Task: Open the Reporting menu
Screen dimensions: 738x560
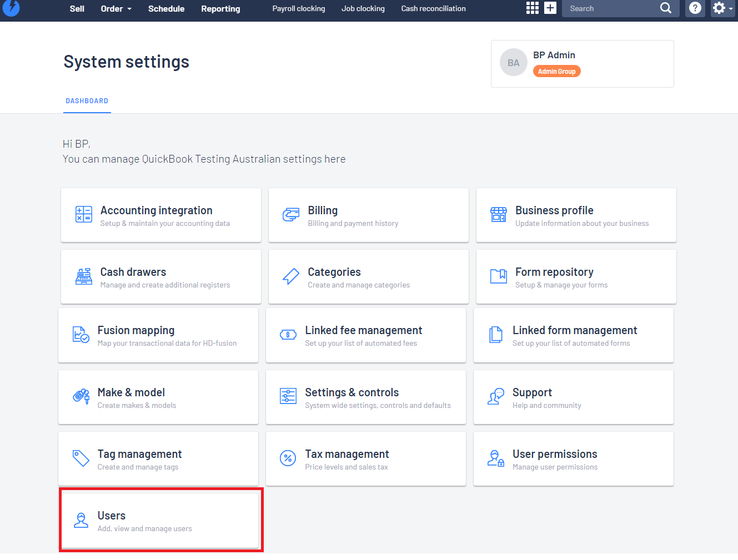Action: coord(220,8)
